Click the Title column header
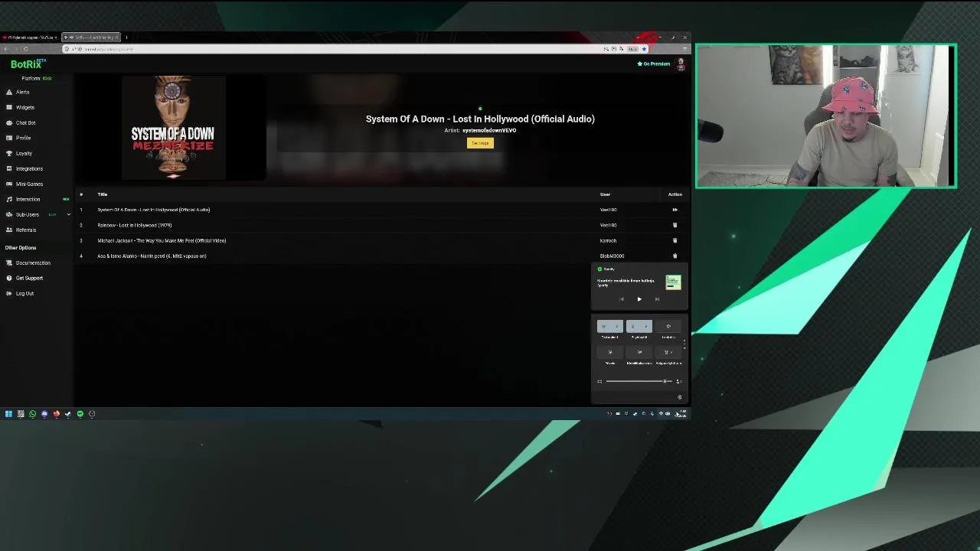The width and height of the screenshot is (980, 551). (x=102, y=194)
